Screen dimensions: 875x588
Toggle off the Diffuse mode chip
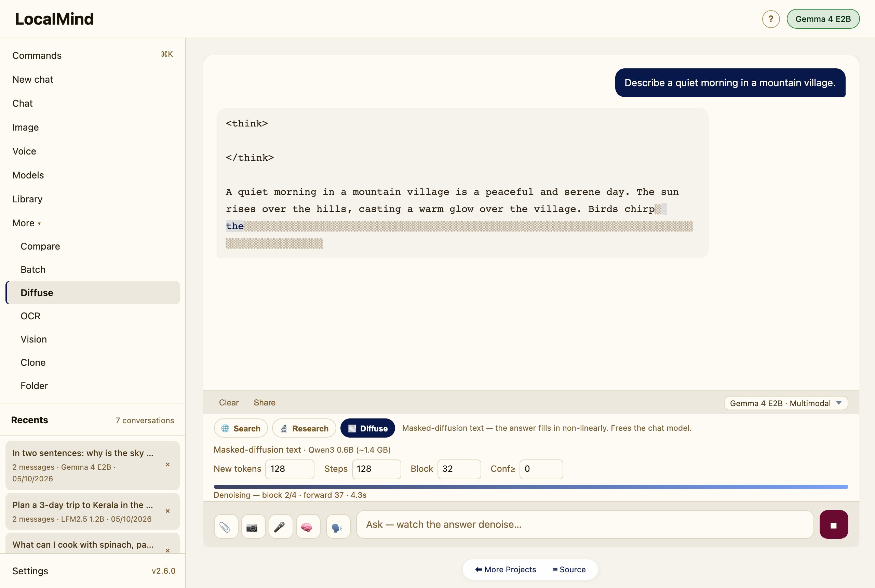367,428
